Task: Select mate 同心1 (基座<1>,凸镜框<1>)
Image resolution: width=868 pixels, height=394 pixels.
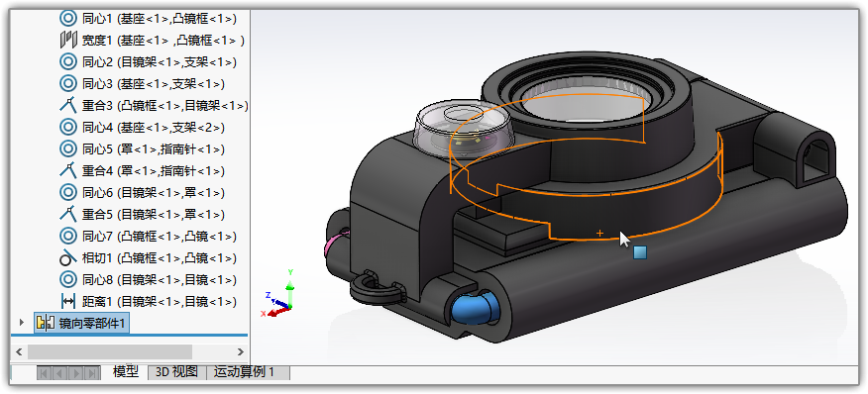Action: tap(159, 18)
